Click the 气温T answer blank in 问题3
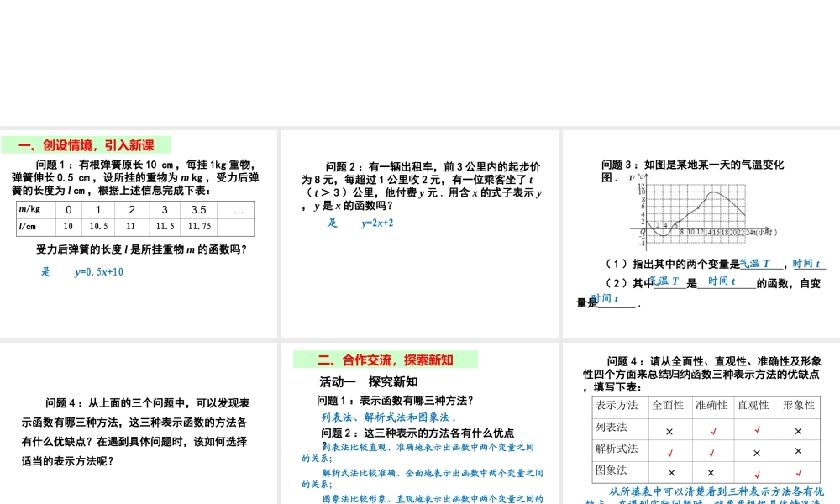Viewport: 840px width, 504px height. (x=755, y=263)
